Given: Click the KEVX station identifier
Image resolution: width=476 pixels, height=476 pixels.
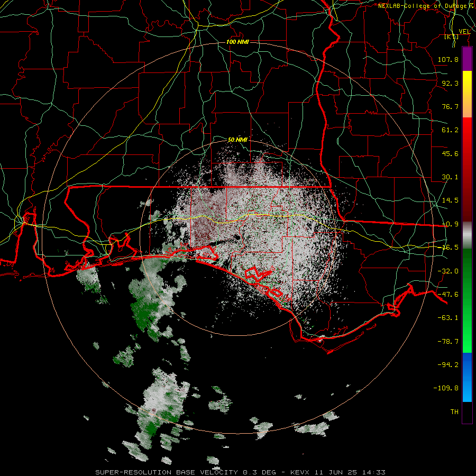Looking at the screenshot, I should tap(300, 472).
